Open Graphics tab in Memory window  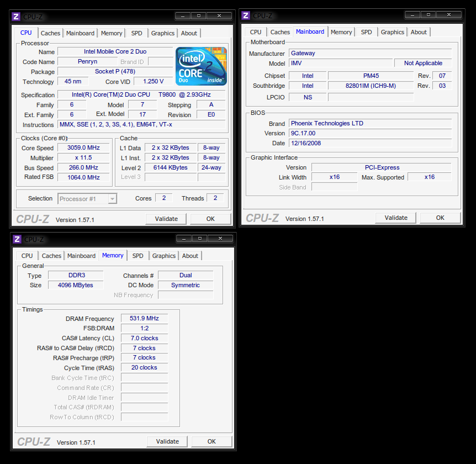click(164, 256)
